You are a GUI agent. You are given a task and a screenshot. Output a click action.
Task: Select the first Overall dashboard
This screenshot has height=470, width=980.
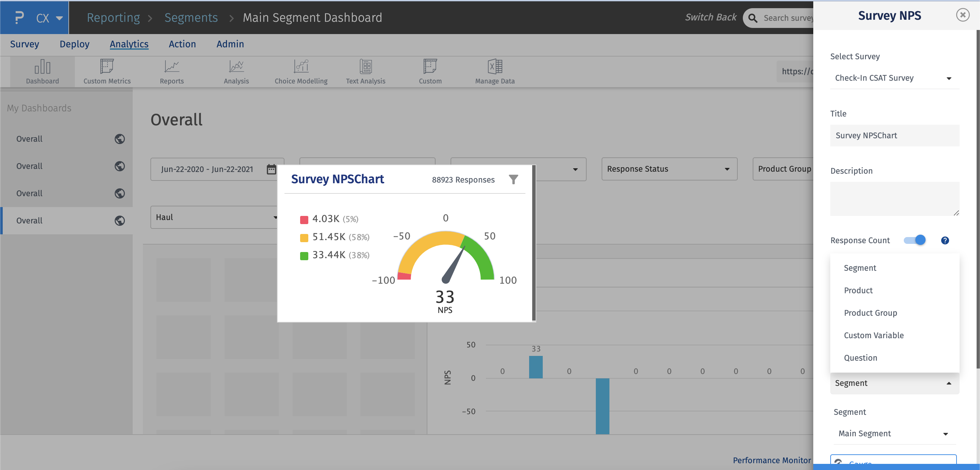point(66,139)
